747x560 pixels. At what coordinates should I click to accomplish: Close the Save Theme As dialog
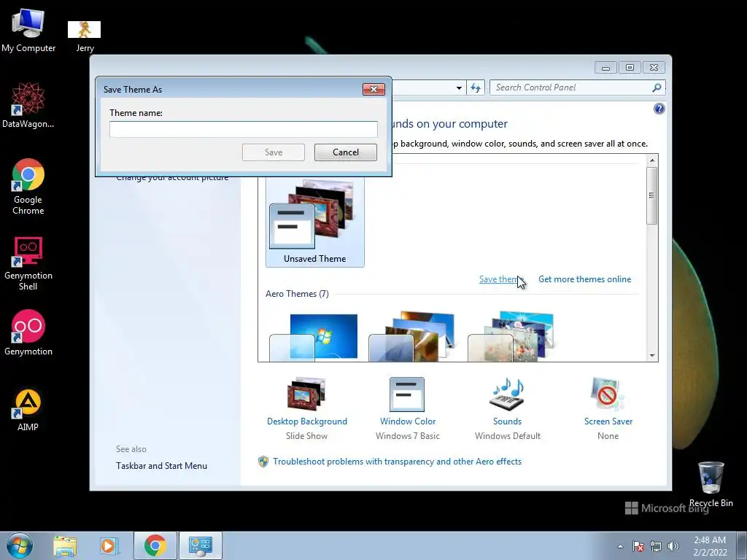(373, 89)
